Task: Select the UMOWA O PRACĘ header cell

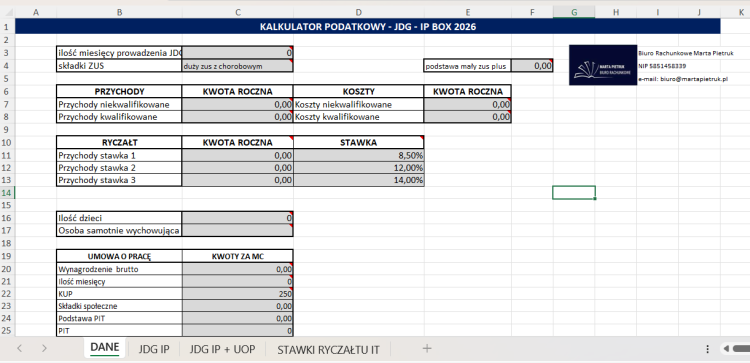Action: [x=119, y=256]
